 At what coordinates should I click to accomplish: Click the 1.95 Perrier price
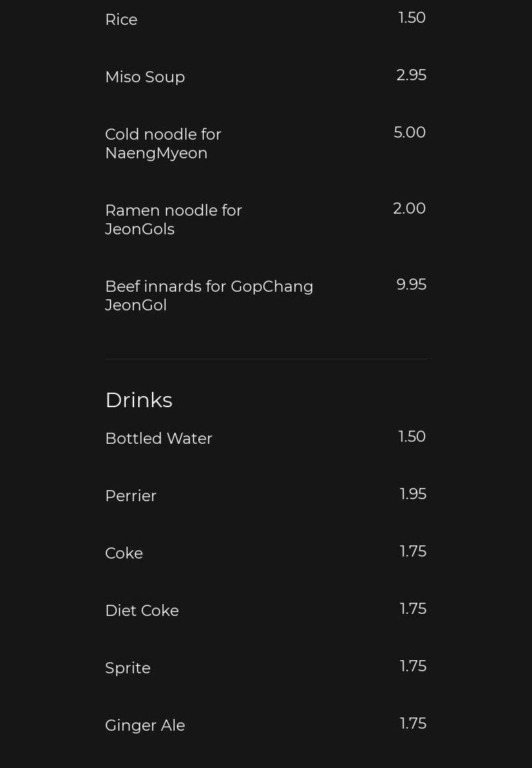(x=412, y=494)
